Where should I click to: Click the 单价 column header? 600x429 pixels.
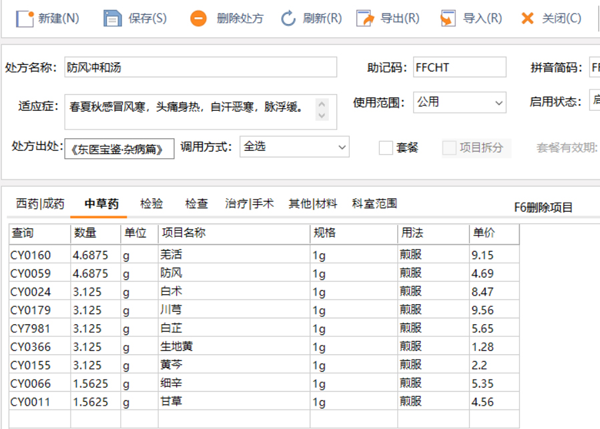point(494,233)
